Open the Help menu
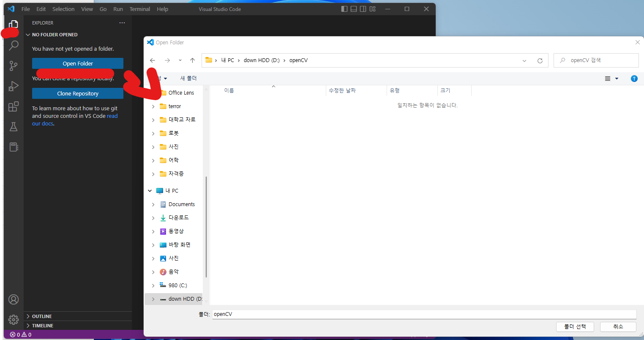The width and height of the screenshot is (644, 340). 162,9
